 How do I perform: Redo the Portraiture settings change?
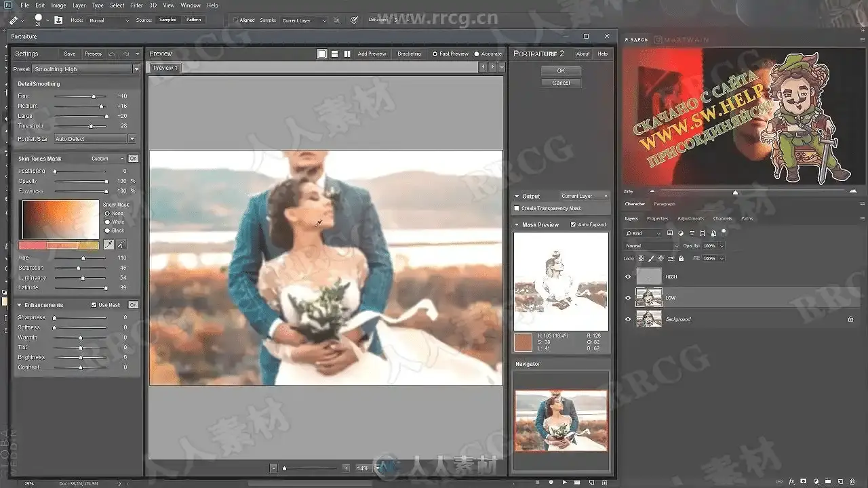pos(125,54)
